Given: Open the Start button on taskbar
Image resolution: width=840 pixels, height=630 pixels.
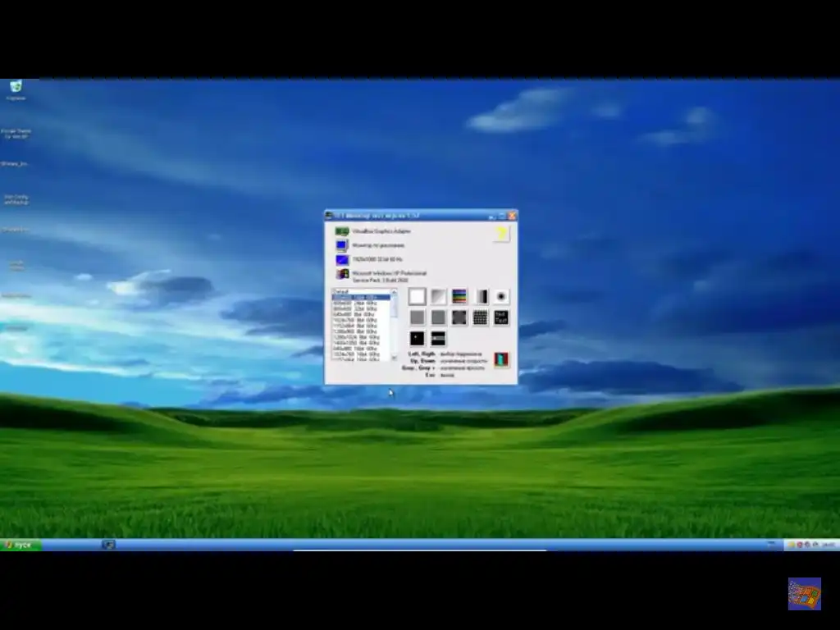Looking at the screenshot, I should (x=21, y=545).
